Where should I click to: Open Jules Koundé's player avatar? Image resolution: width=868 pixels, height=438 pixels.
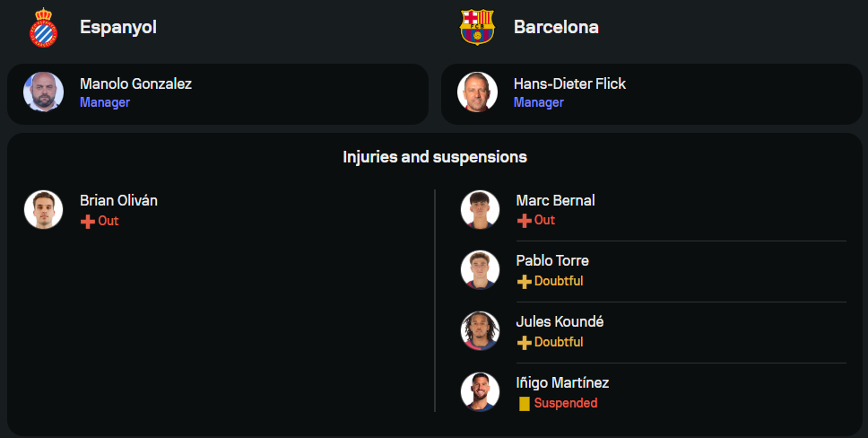pyautogui.click(x=480, y=331)
